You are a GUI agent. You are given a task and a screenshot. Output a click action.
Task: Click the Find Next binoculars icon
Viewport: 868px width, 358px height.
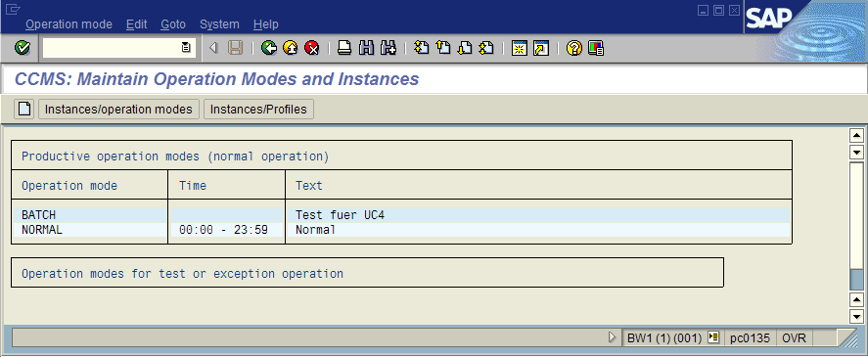(x=388, y=48)
